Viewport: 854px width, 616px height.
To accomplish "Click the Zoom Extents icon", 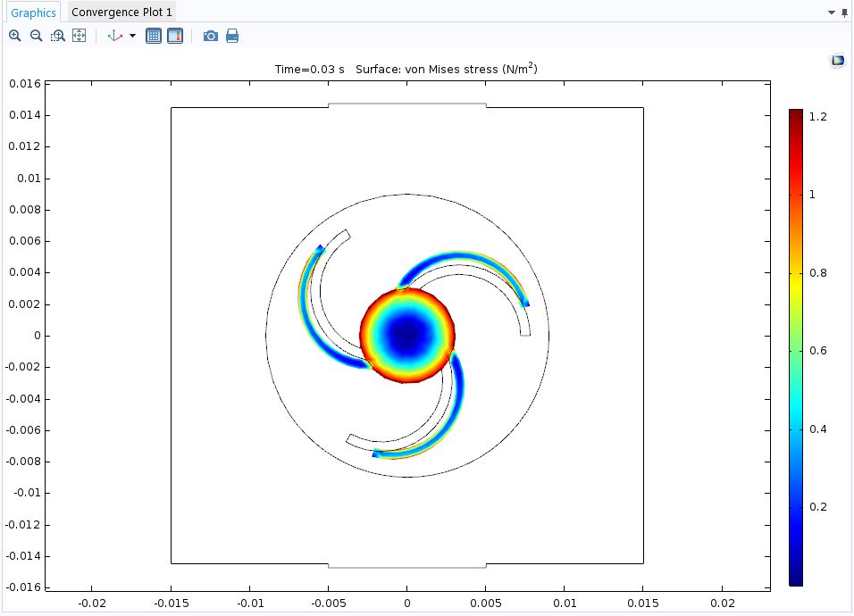I will pos(79,36).
